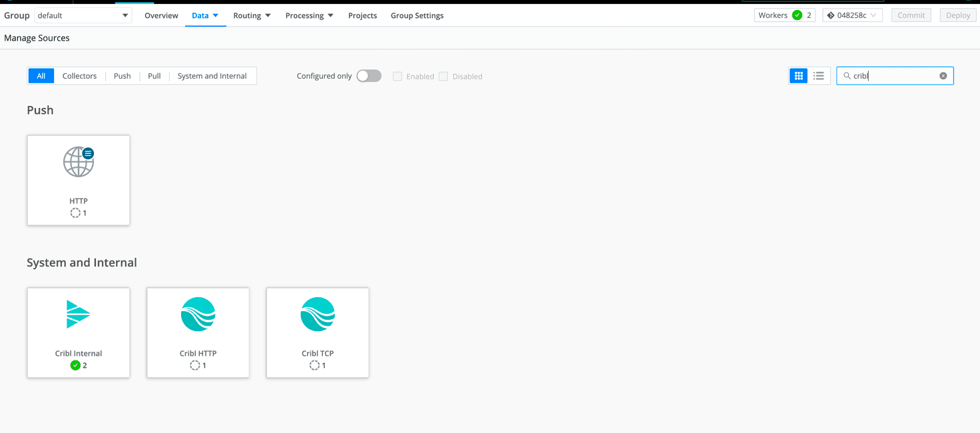Image resolution: width=980 pixels, height=433 pixels.
Task: Open the Cribl Internal source icon
Action: (x=79, y=314)
